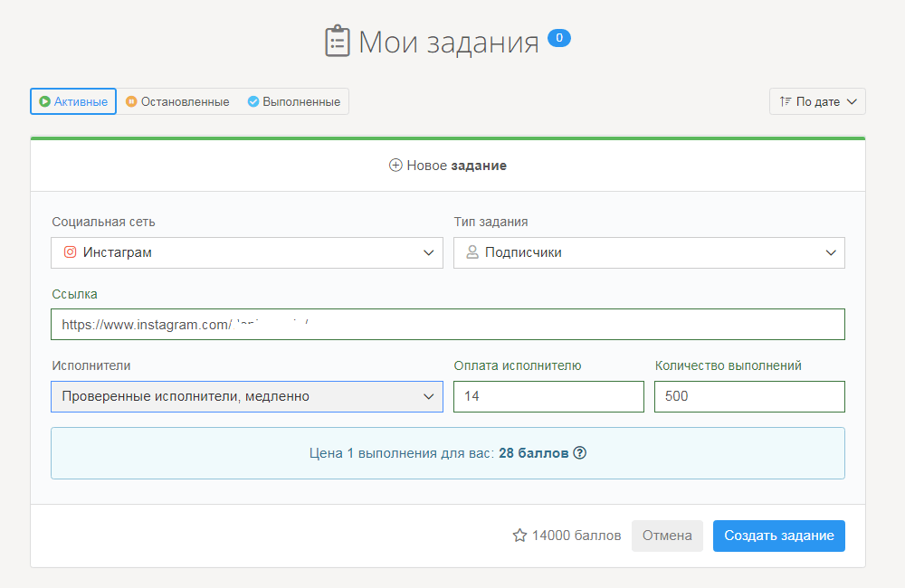
Task: Click the sort icon in По дате
Action: [785, 102]
